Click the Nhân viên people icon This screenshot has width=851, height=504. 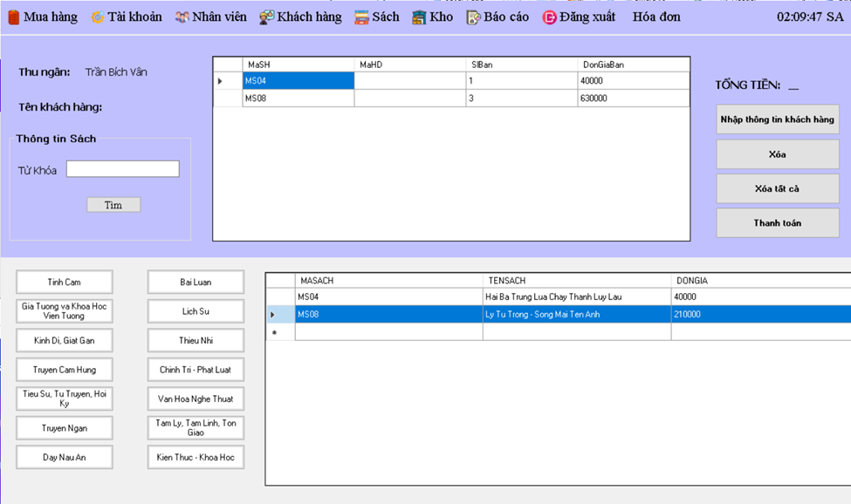(x=182, y=17)
